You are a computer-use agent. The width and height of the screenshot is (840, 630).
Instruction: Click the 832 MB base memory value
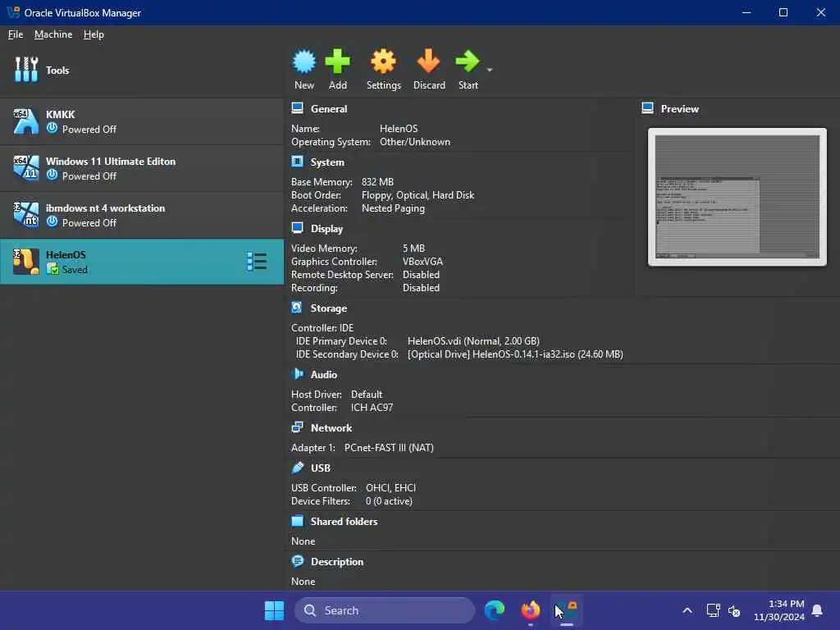[x=377, y=181]
